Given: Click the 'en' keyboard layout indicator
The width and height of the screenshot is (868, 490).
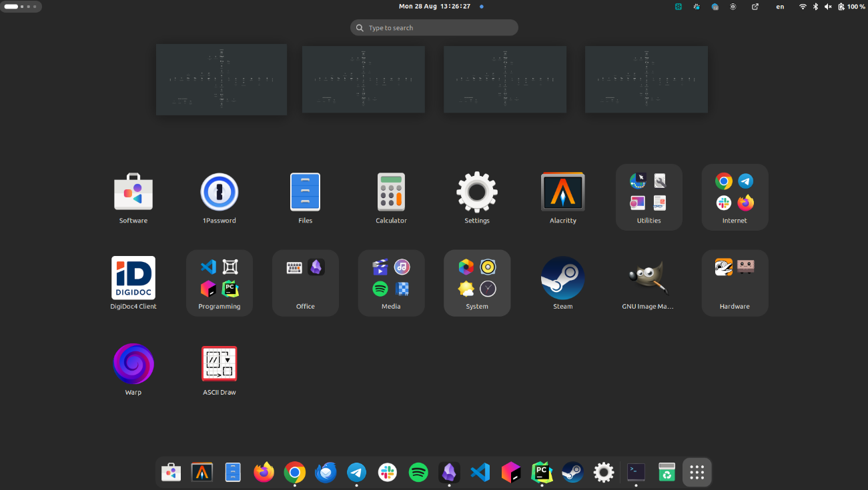Looking at the screenshot, I should [x=779, y=7].
